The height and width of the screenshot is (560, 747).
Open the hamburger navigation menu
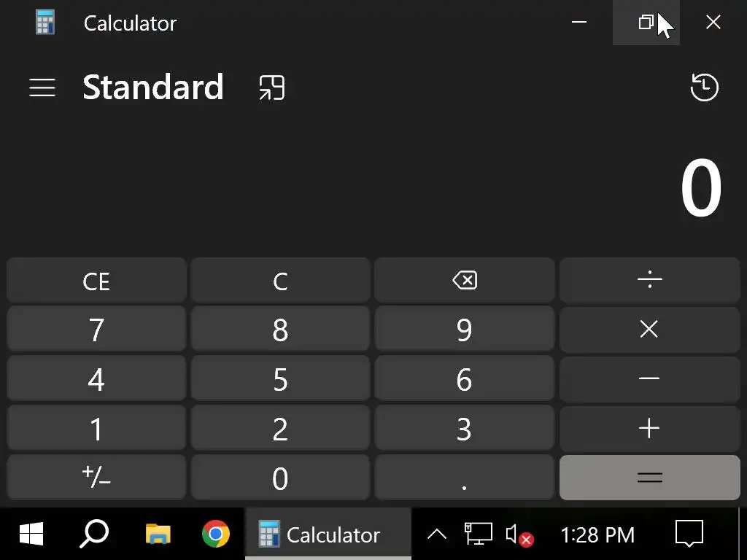42,87
